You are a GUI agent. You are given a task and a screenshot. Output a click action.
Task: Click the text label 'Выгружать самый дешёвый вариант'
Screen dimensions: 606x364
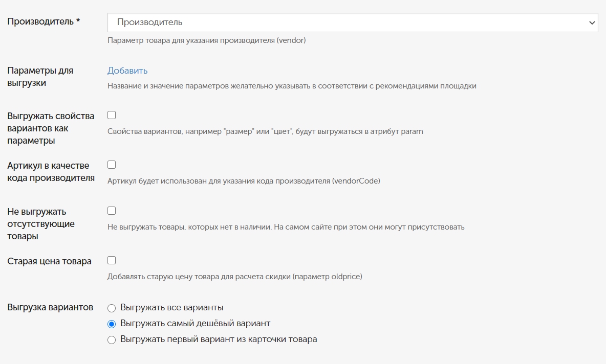click(x=196, y=324)
